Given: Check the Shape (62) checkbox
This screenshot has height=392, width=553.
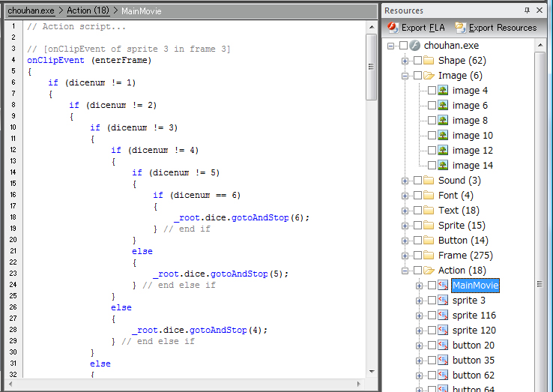Looking at the screenshot, I should [x=417, y=60].
